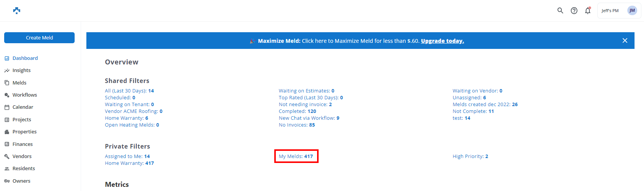This screenshot has width=644, height=191.
Task: Click the Dashboard sidebar icon
Action: pos(7,58)
